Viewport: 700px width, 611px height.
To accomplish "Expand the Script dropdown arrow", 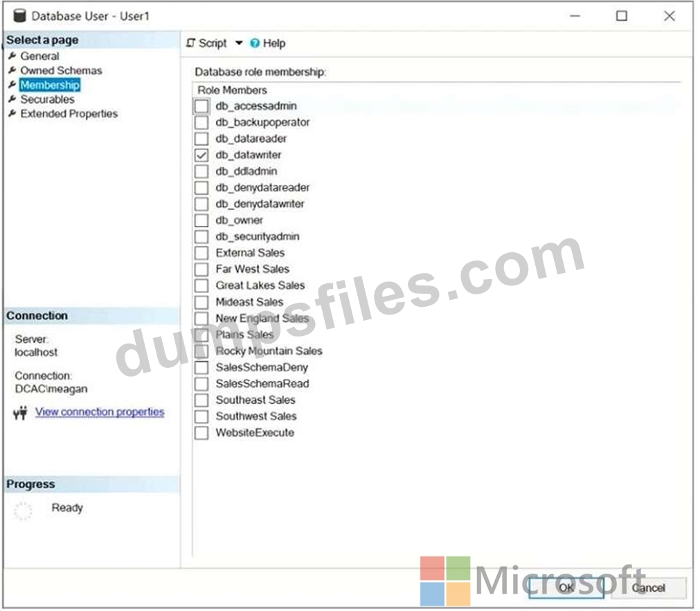I will [239, 43].
